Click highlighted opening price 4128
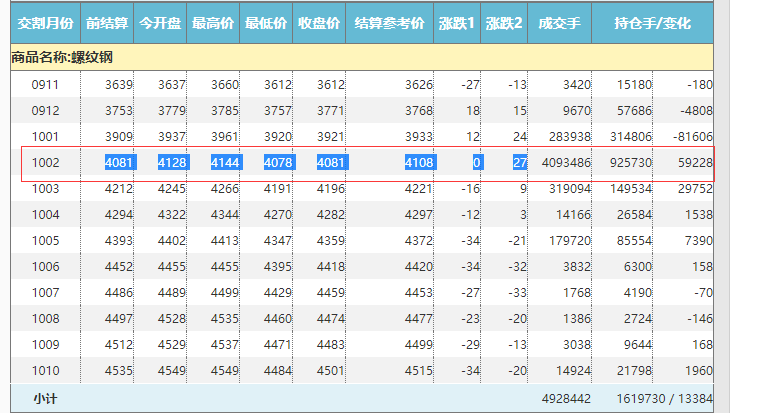This screenshot has height=413, width=783. 172,163
